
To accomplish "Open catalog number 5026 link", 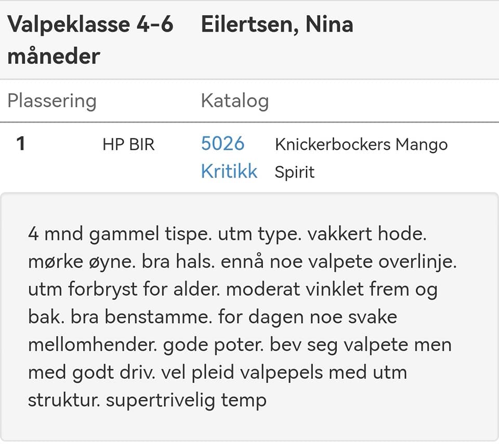I will click(223, 143).
